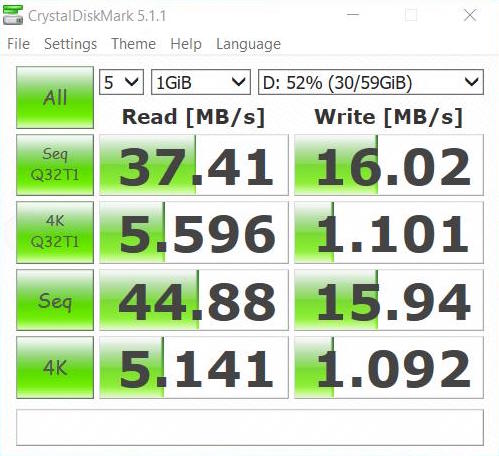Image resolution: width=499 pixels, height=456 pixels.
Task: Click the 4K Q32T1 write result 1.101
Action: [x=389, y=232]
